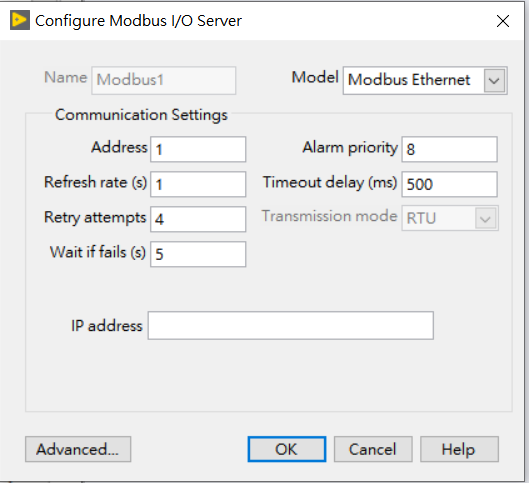Click the Timeout delay (ms) field
The height and width of the screenshot is (483, 529).
coord(449,184)
